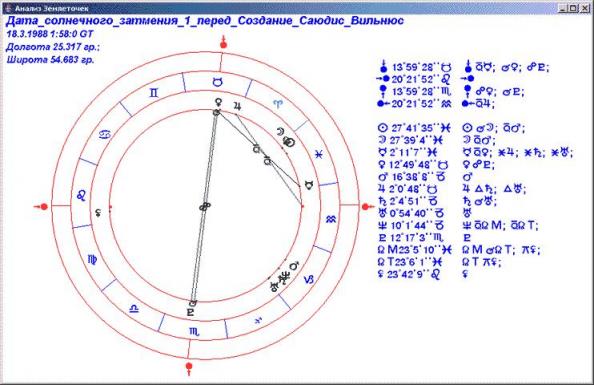The image size is (594, 385).
Task: Click the red marker at the top of the chart
Action: [224, 42]
